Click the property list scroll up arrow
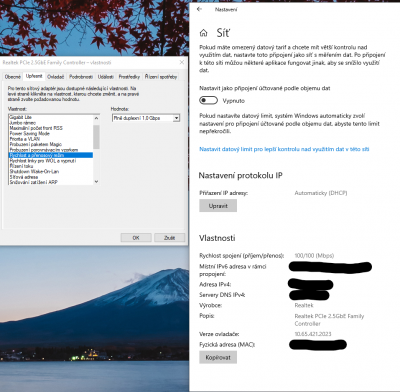400x392 pixels. (96, 118)
